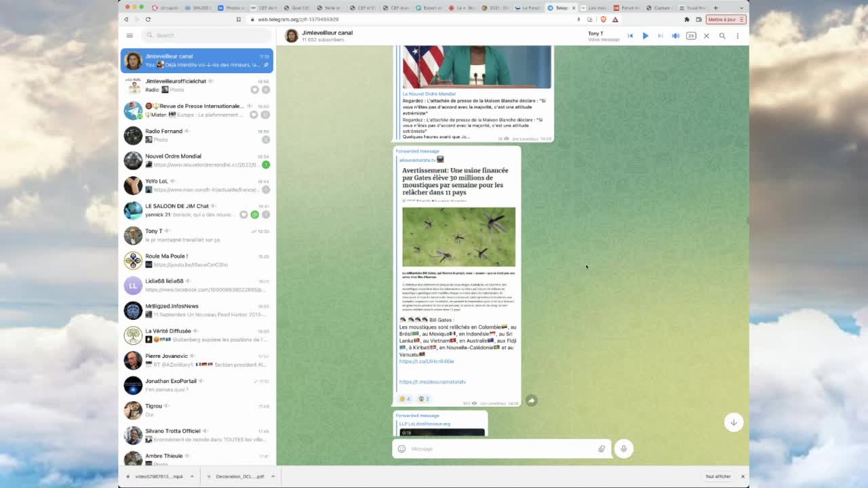
Task: Switch to Le Forum browser tab
Action: tap(528, 7)
